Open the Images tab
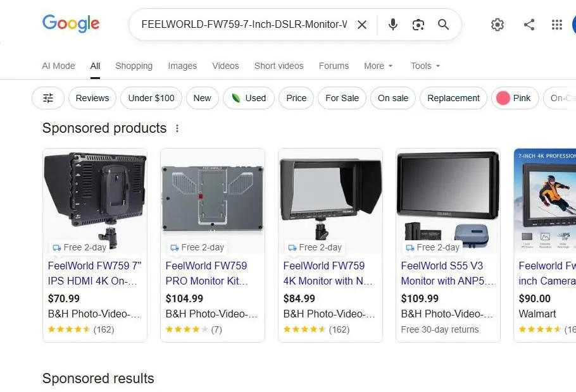The height and width of the screenshot is (392, 576). tap(182, 66)
